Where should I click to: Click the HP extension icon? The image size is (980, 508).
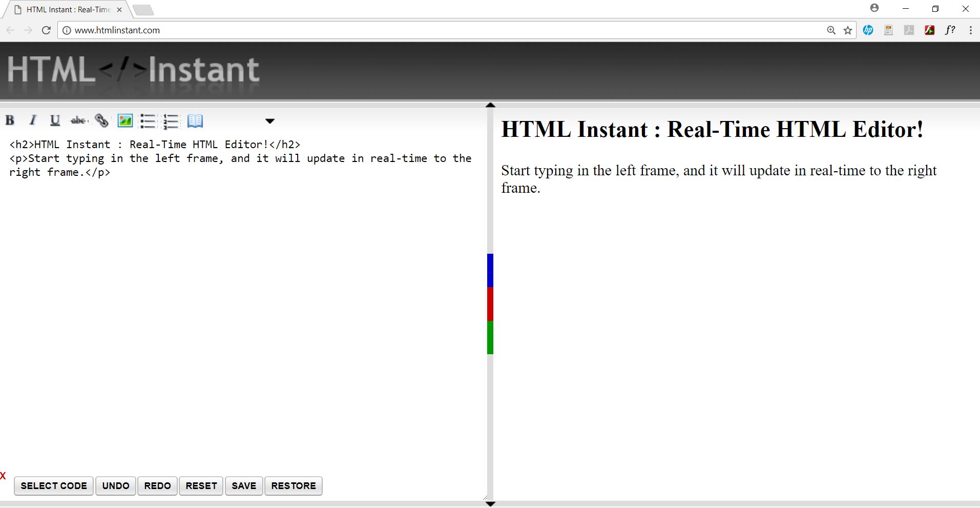pyautogui.click(x=868, y=30)
